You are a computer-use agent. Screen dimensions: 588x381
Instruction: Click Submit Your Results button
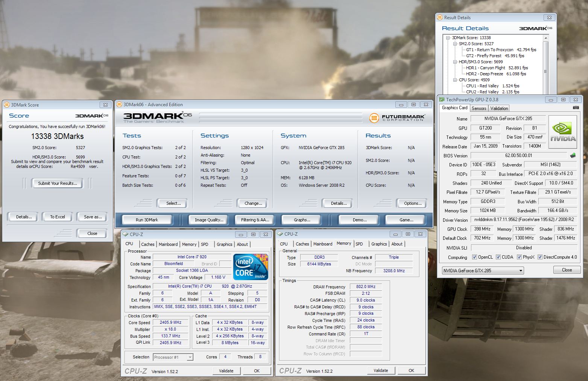click(58, 183)
